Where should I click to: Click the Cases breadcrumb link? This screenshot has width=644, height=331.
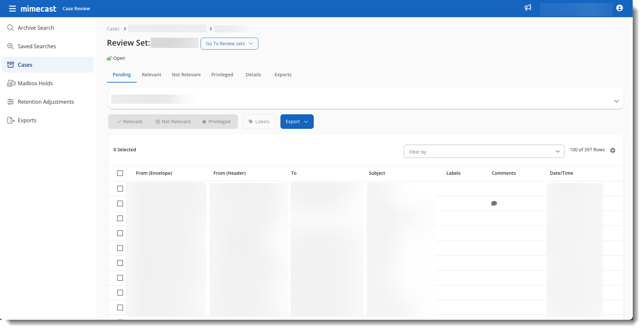pyautogui.click(x=113, y=29)
